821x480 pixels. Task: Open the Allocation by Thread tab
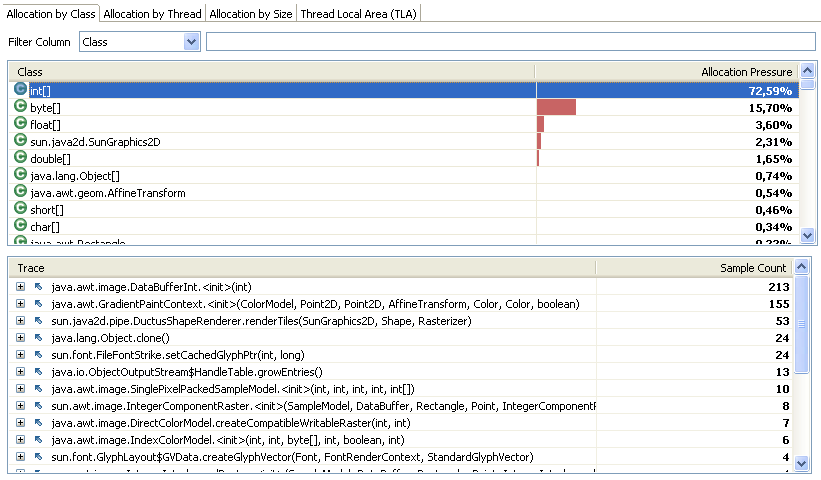click(x=152, y=14)
